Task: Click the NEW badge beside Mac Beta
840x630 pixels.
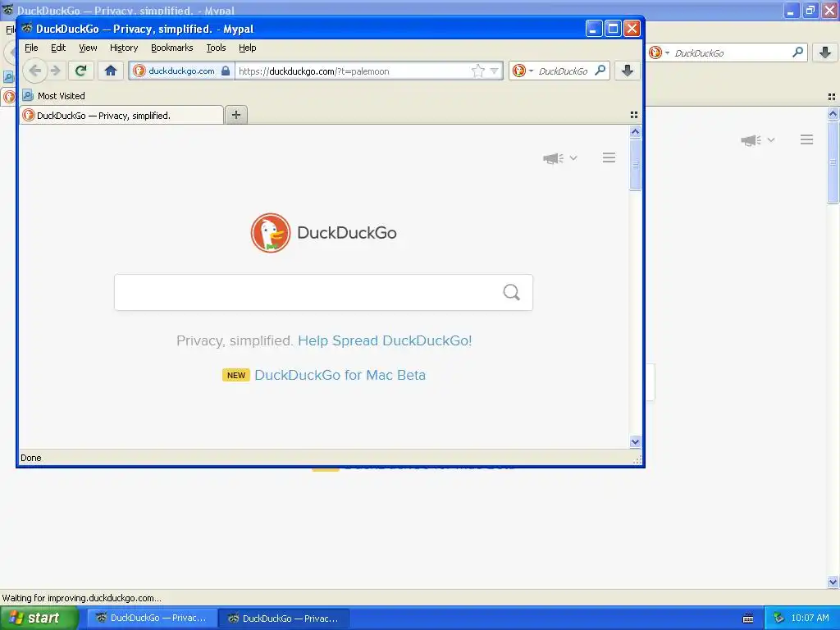Action: [235, 375]
